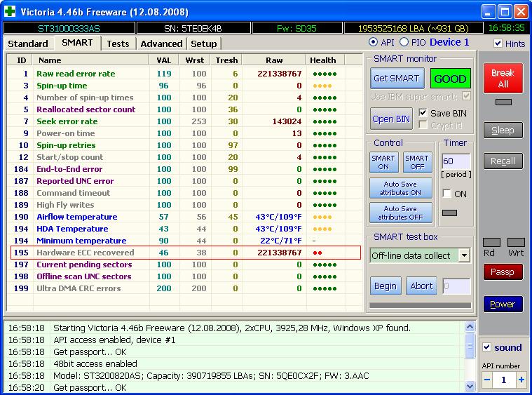The image size is (532, 395).
Task: Click the Timer period field showing 60
Action: coord(456,161)
